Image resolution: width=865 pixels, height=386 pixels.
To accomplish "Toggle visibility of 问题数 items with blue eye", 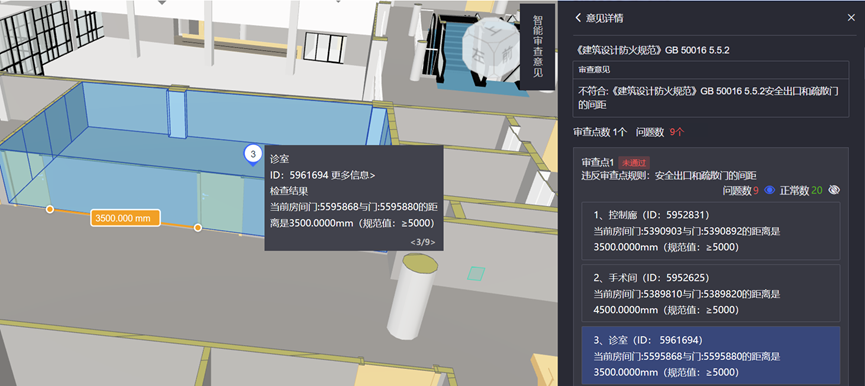I will point(770,190).
